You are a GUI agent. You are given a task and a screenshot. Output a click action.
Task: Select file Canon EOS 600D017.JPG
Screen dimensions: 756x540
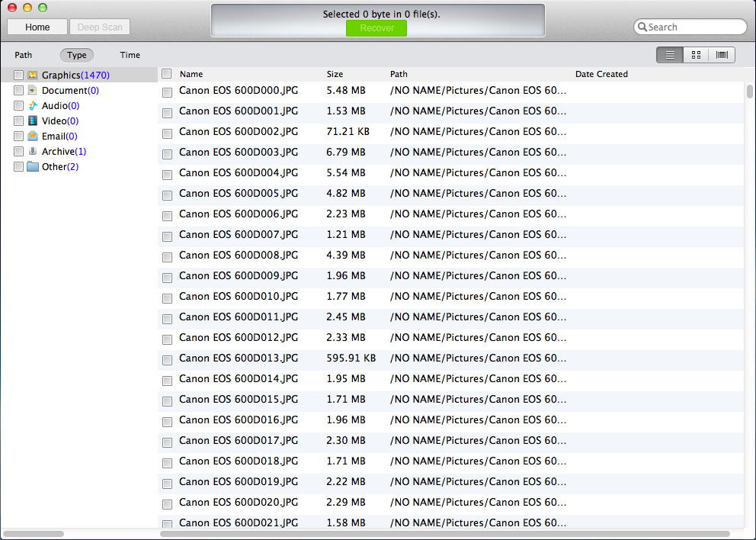click(239, 440)
